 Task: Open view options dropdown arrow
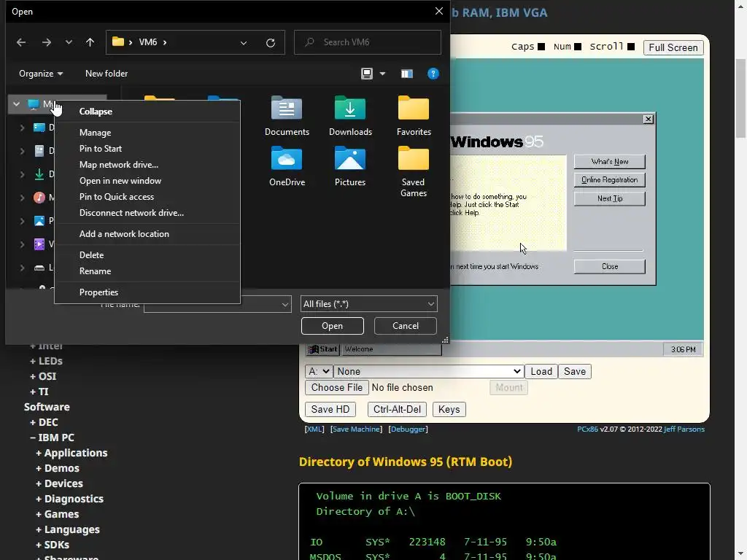tap(382, 74)
